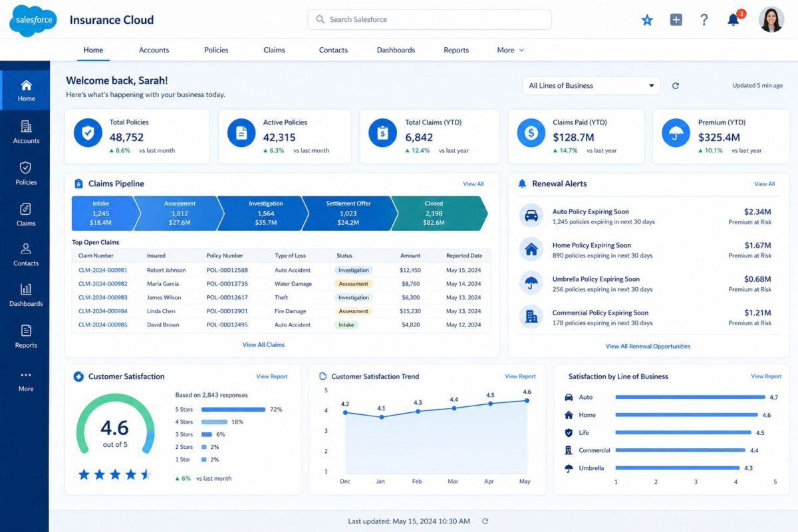798x532 pixels.
Task: Click the Commercial Policy building icon
Action: point(531,317)
